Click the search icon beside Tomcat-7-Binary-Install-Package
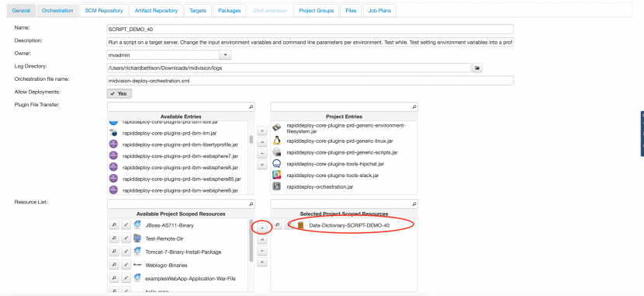This screenshot has height=296, width=644. pyautogui.click(x=114, y=252)
